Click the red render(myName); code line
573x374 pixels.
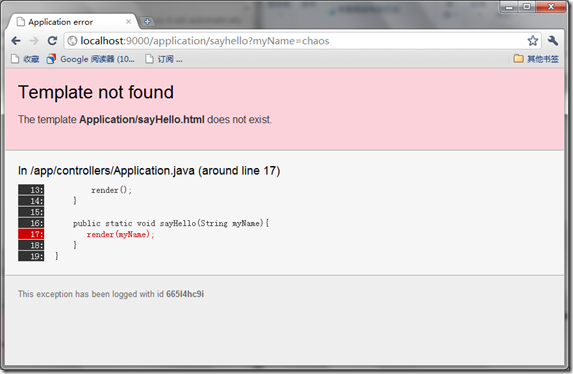pos(121,234)
